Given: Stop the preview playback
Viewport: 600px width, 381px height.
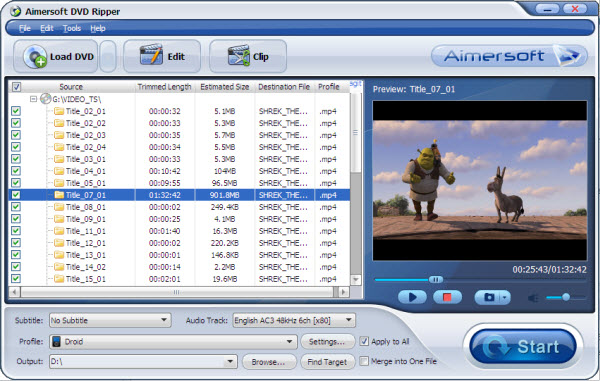Looking at the screenshot, I should coord(447,297).
